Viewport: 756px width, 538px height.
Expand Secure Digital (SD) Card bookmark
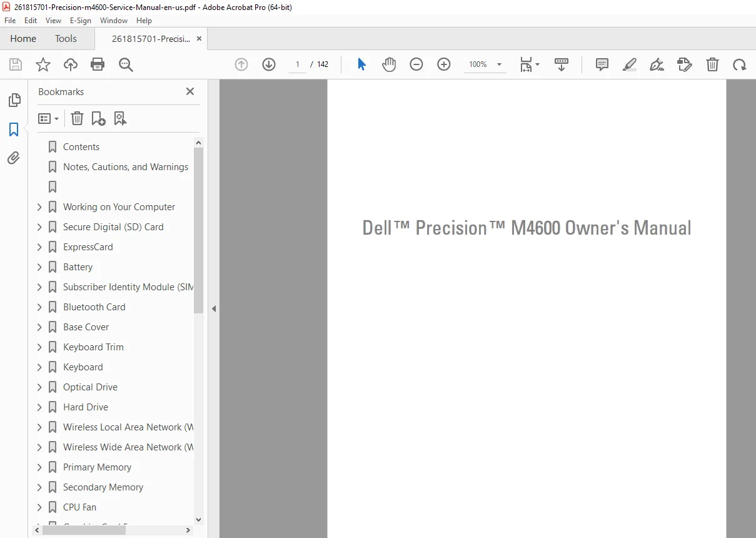pyautogui.click(x=39, y=227)
